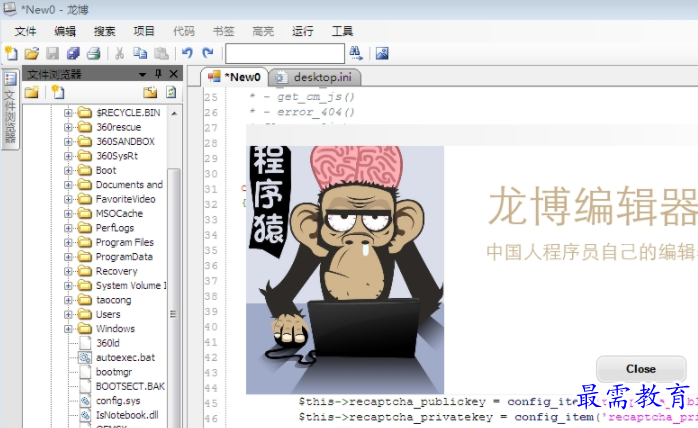Switch to the desktop.ini tab

pyautogui.click(x=318, y=77)
